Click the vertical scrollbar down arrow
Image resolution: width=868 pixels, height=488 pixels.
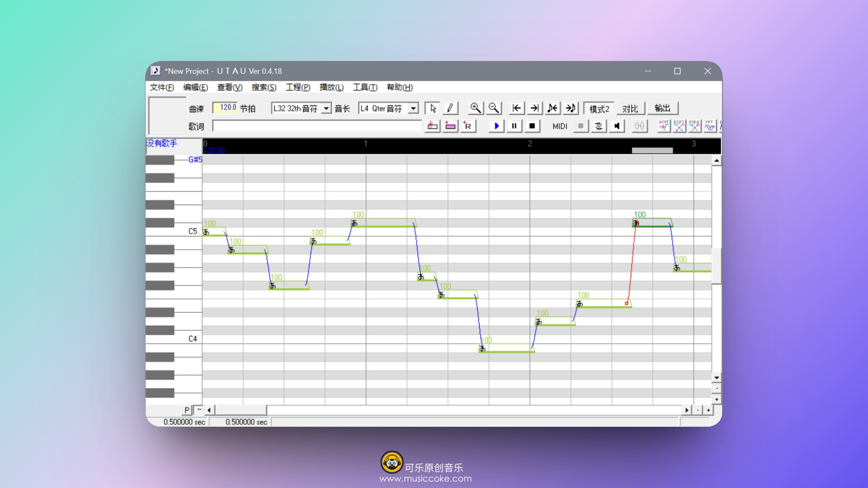717,378
